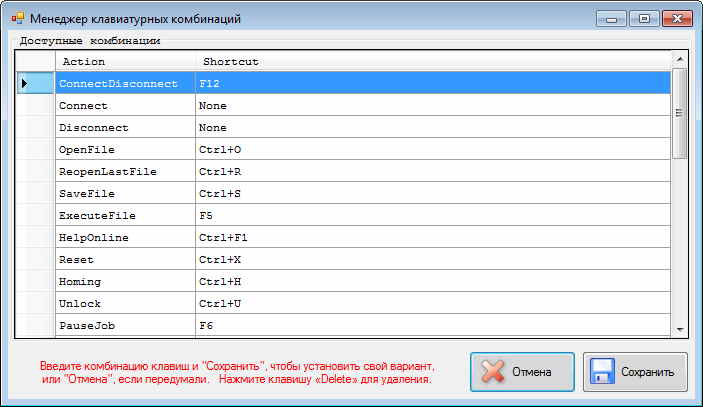Click the Homing action cell
The image size is (703, 407).
[x=124, y=282]
